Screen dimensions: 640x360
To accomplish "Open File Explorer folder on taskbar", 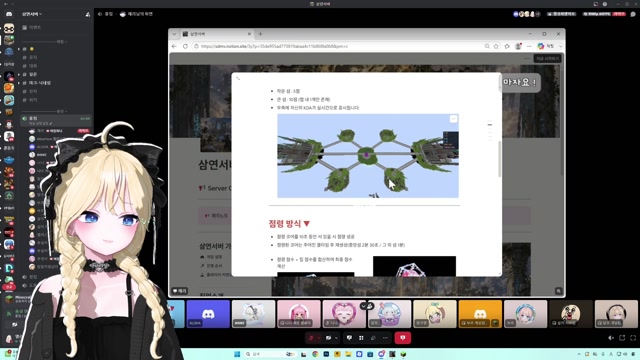I will pos(348,354).
